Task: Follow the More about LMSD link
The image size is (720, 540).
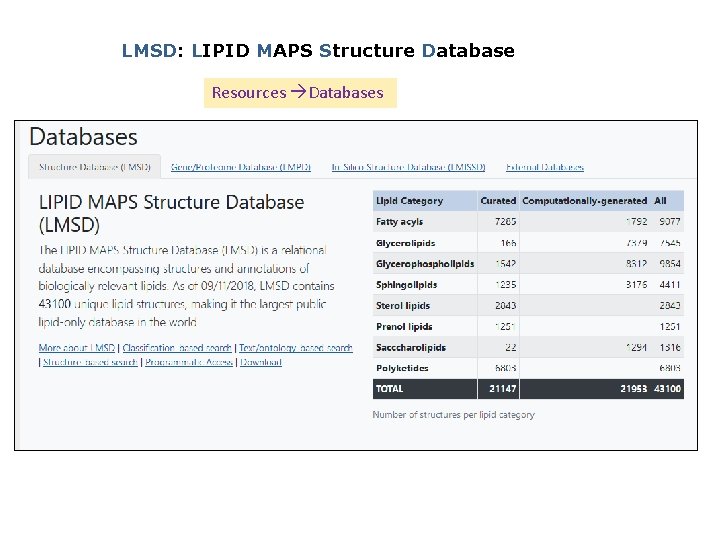Action: 77,348
